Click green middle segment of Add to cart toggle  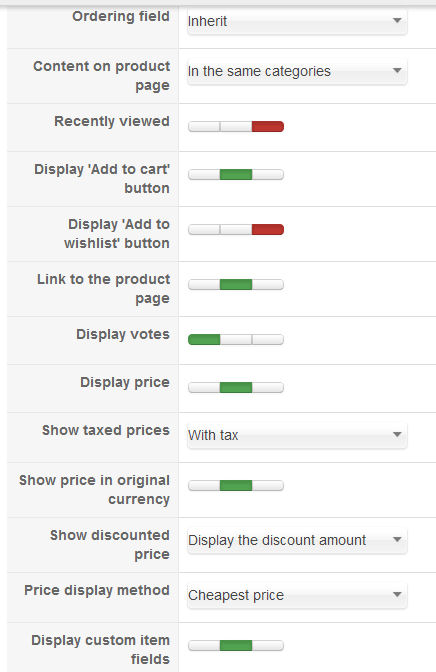(x=236, y=174)
